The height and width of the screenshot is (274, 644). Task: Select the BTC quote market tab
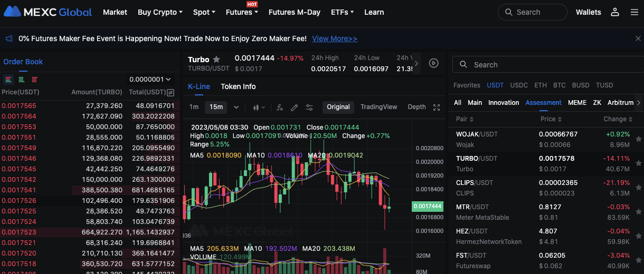560,85
